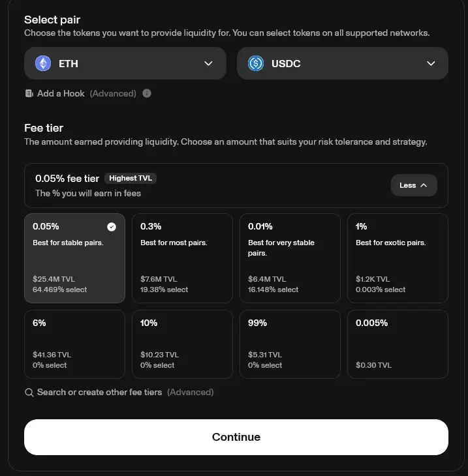Click the ETH token logo icon
Image resolution: width=468 pixels, height=476 pixels.
tap(43, 63)
